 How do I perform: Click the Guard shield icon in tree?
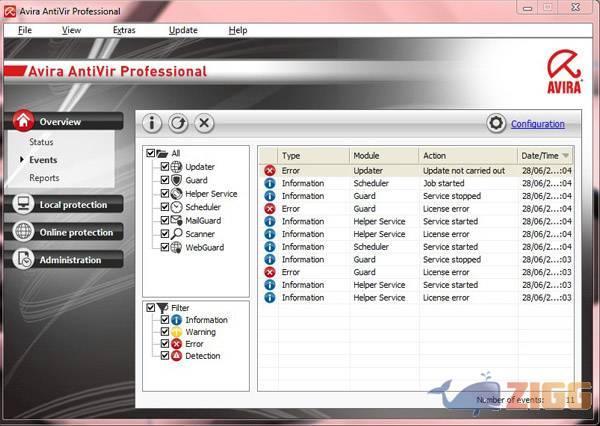(x=176, y=180)
